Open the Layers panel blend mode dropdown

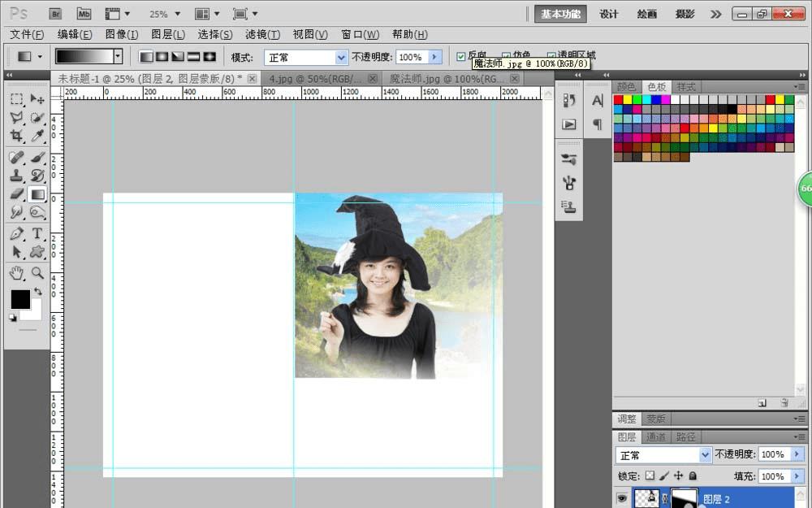coord(663,454)
